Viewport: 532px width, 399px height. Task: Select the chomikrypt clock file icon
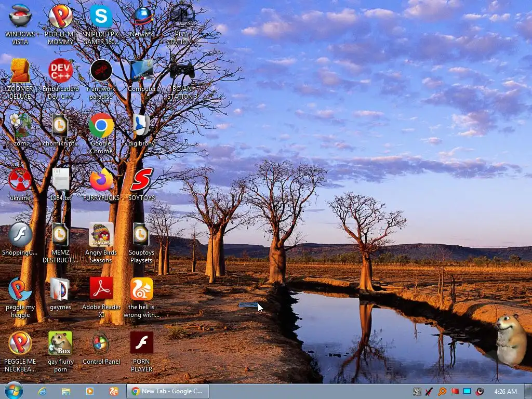tap(60, 130)
